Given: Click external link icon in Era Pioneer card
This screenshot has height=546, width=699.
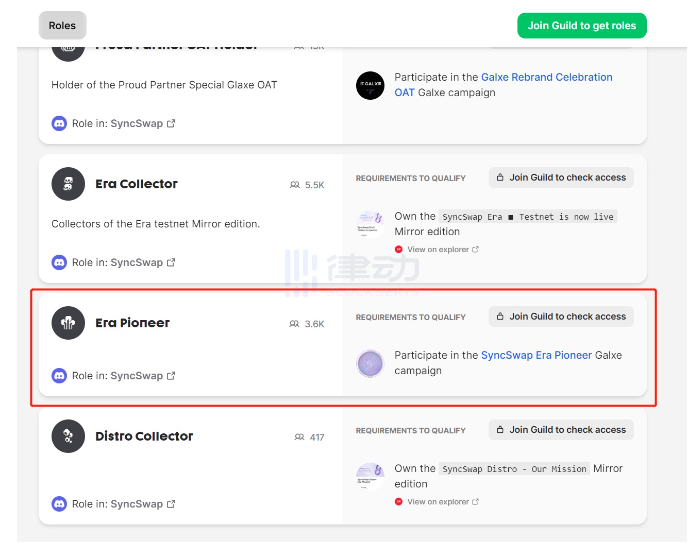Looking at the screenshot, I should coord(171,376).
